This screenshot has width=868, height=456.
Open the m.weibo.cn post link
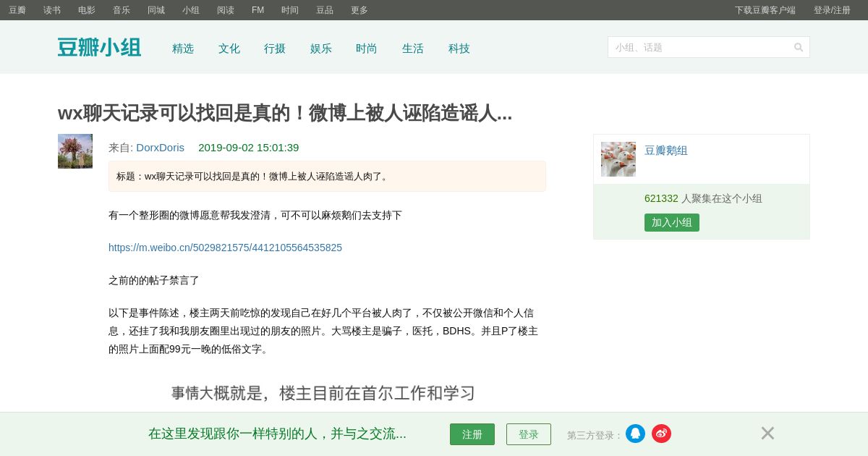[225, 248]
